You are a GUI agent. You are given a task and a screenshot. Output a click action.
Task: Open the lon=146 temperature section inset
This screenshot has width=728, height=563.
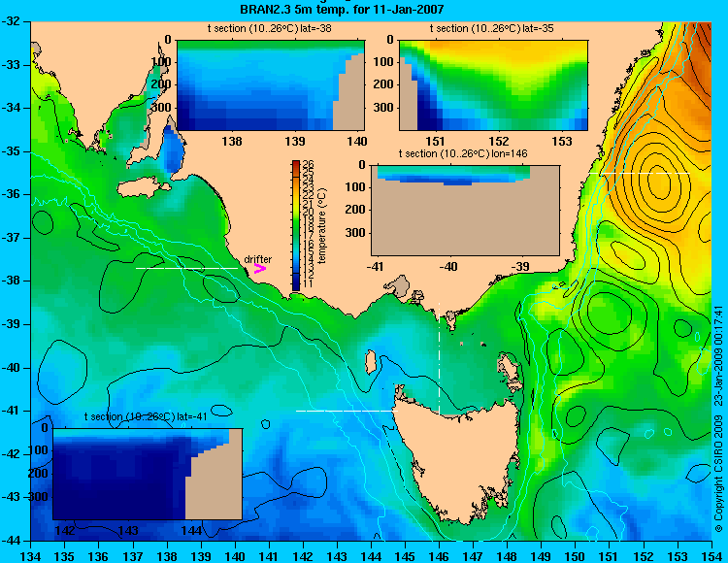pyautogui.click(x=465, y=211)
